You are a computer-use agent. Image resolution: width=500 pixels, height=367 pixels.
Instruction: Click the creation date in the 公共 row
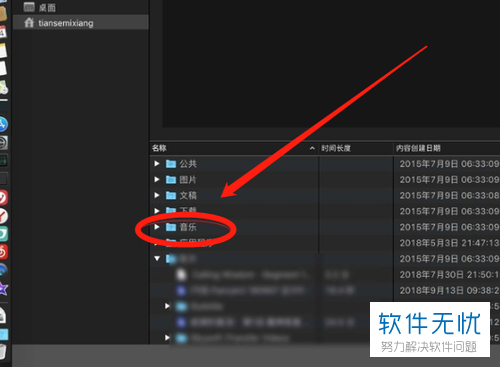point(449,164)
